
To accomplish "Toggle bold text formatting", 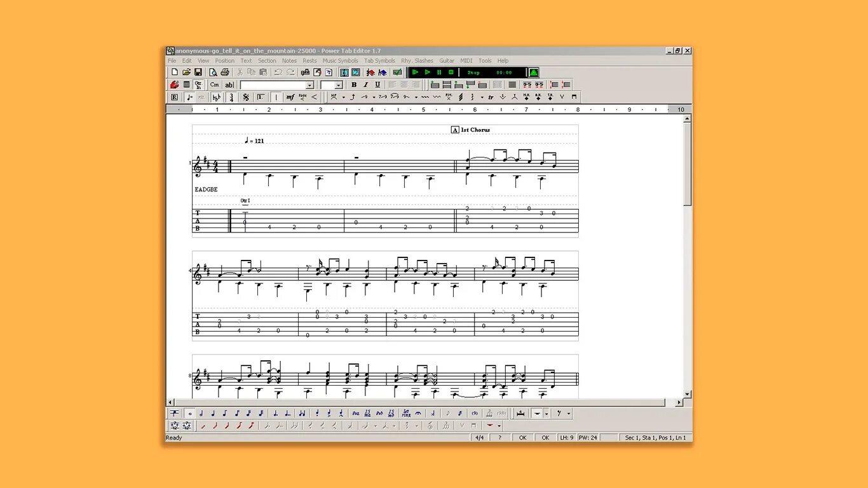I will coord(354,85).
